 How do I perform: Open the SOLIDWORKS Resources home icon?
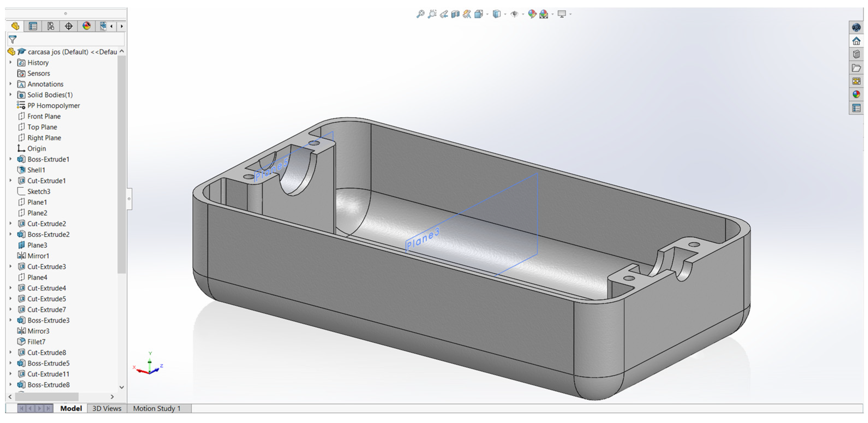(x=856, y=41)
